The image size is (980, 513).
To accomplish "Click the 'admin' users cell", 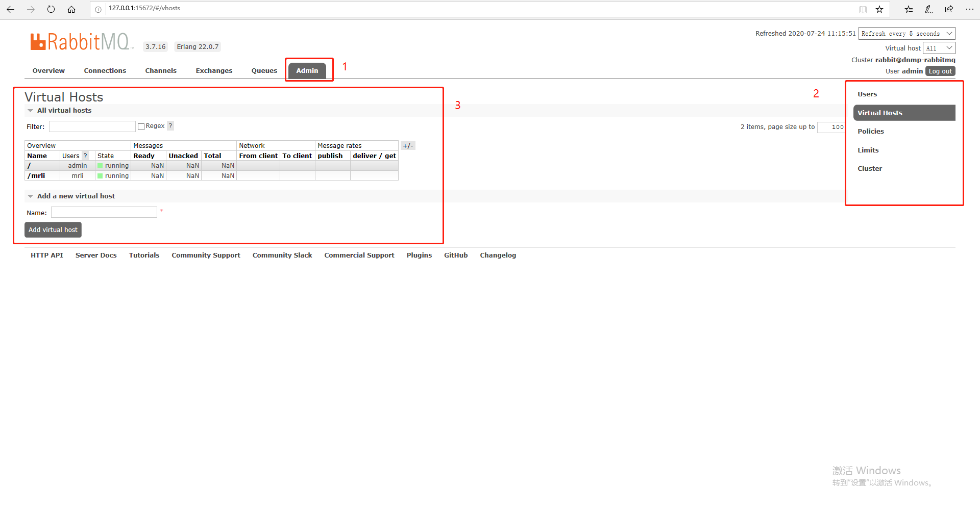I will [x=78, y=166].
